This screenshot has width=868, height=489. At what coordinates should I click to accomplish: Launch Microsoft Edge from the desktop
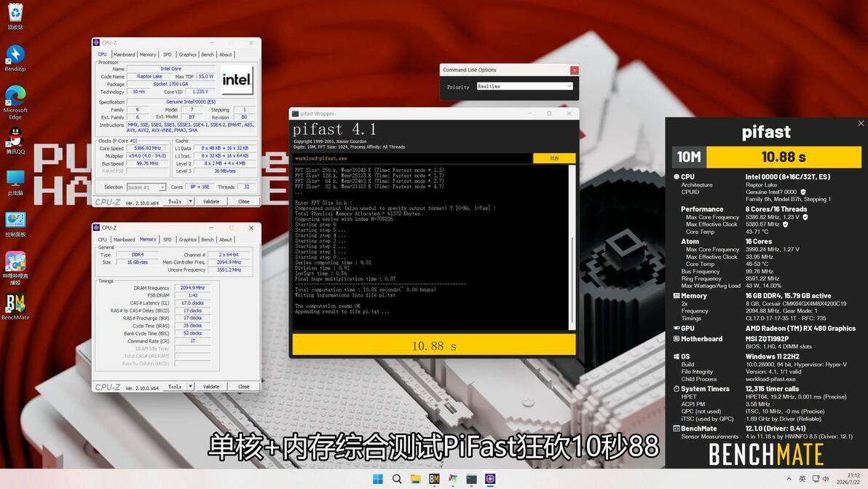[15, 102]
